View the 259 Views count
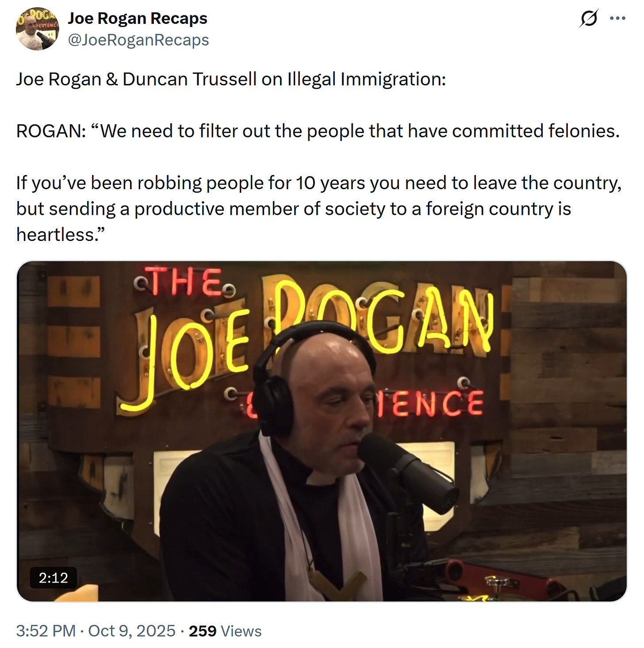This screenshot has width=644, height=648. point(225,631)
